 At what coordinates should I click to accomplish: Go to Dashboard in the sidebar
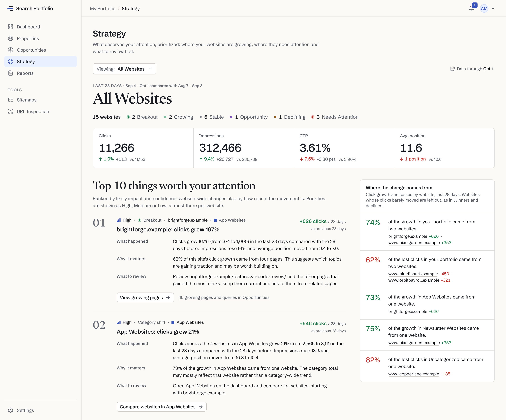point(40,27)
